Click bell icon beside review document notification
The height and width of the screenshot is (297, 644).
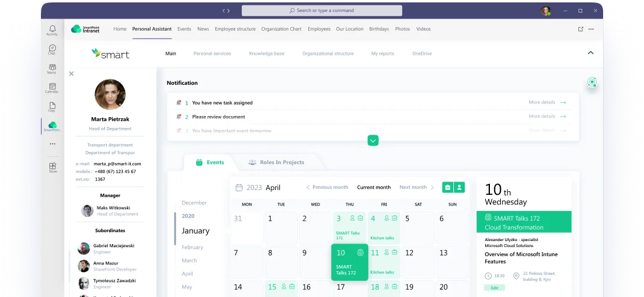(179, 117)
